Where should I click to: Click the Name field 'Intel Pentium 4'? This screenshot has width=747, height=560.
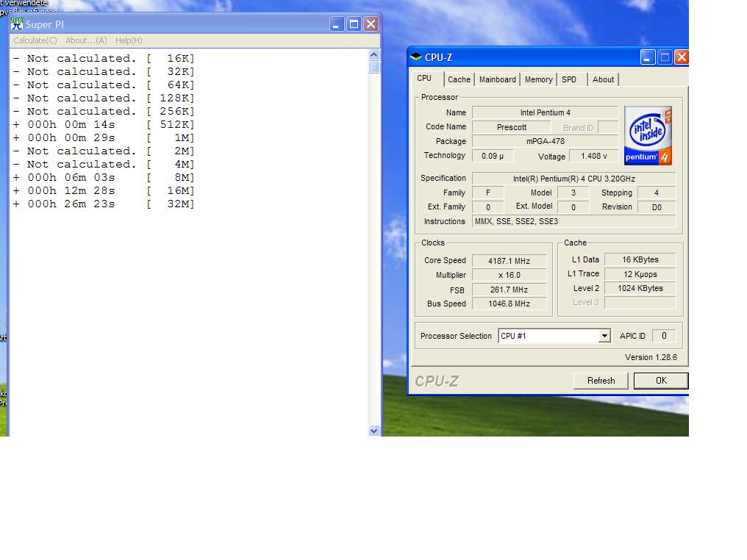(x=545, y=113)
